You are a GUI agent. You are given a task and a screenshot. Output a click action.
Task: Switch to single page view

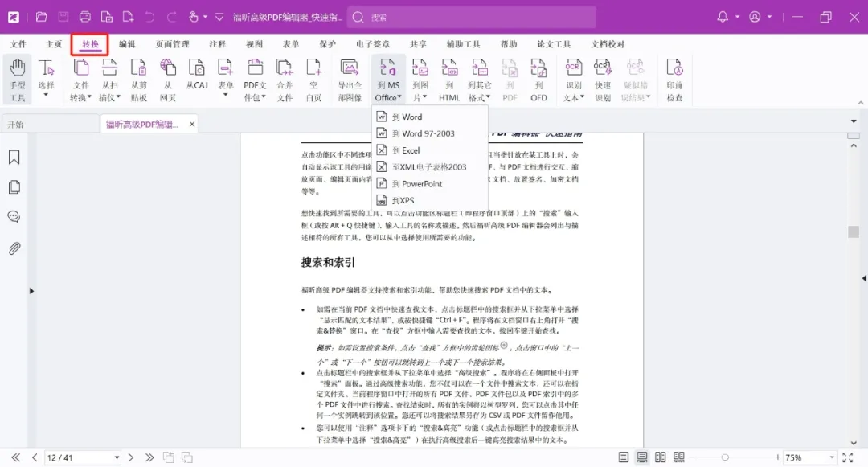[624, 457]
